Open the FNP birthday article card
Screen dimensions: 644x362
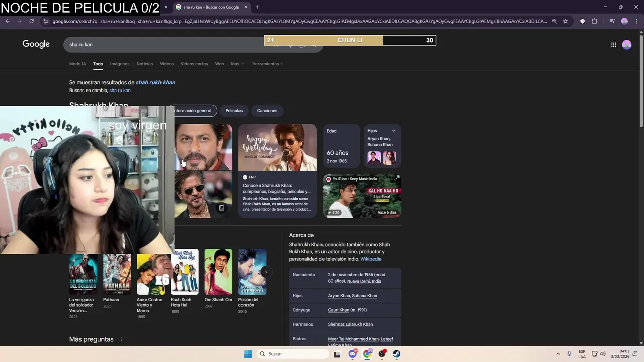pos(278,171)
